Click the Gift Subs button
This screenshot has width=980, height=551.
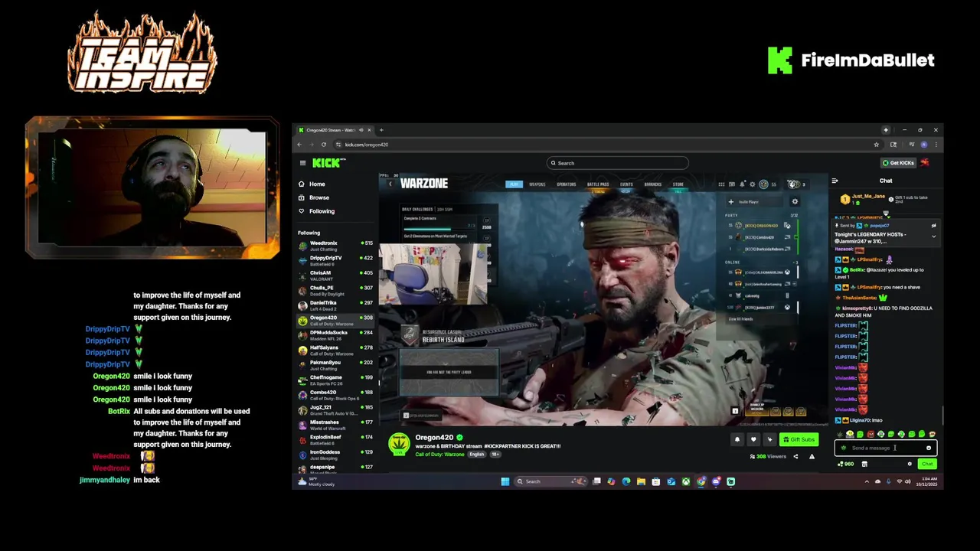799,439
